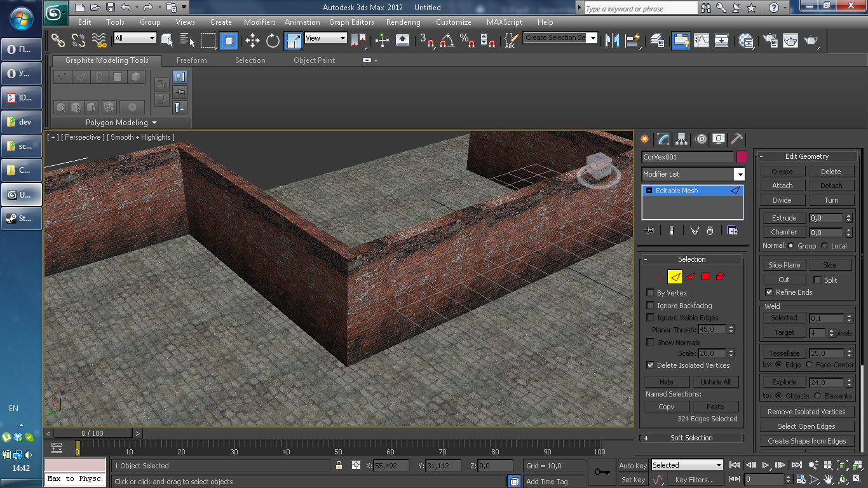
Task: Open the Curve Editor
Action: [702, 41]
